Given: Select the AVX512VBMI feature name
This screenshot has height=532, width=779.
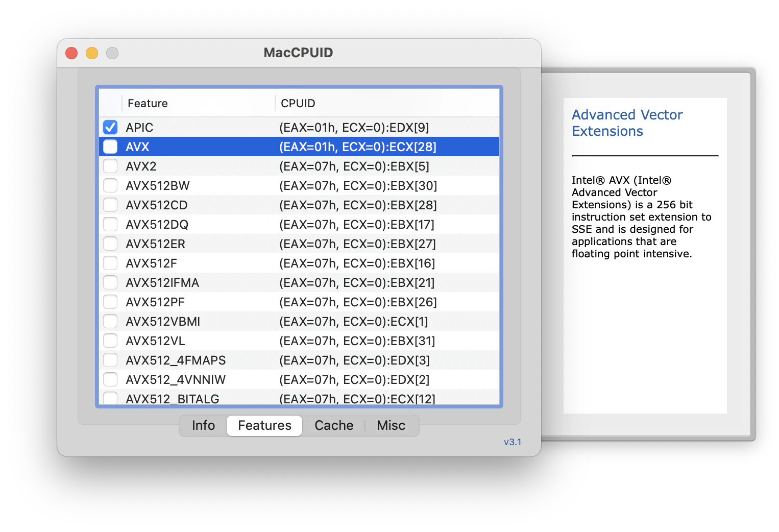Looking at the screenshot, I should tap(163, 322).
